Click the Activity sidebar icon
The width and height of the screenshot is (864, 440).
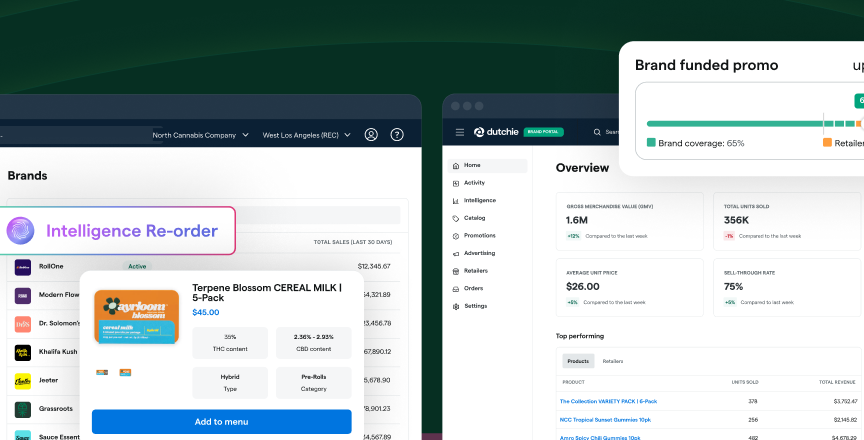[x=456, y=183]
